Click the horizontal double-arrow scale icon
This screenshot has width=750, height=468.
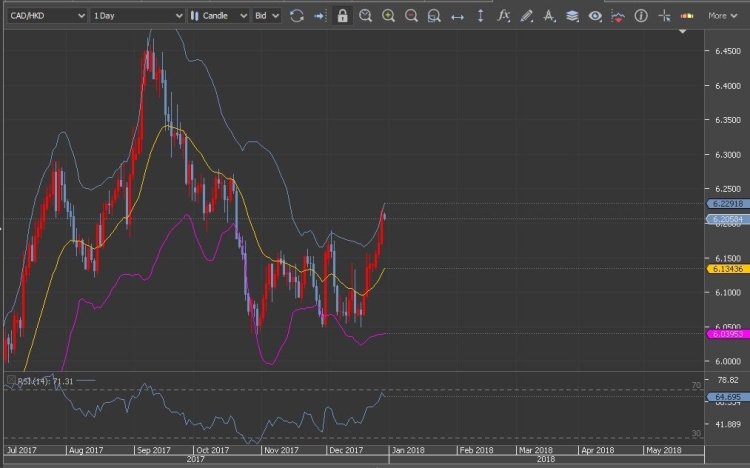tap(457, 16)
